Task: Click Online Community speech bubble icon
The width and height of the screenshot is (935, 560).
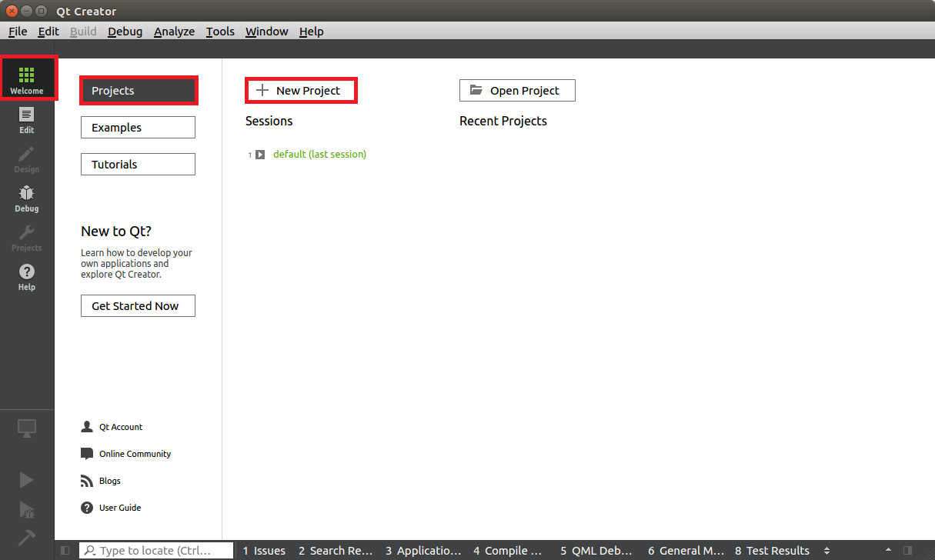Action: click(x=87, y=454)
